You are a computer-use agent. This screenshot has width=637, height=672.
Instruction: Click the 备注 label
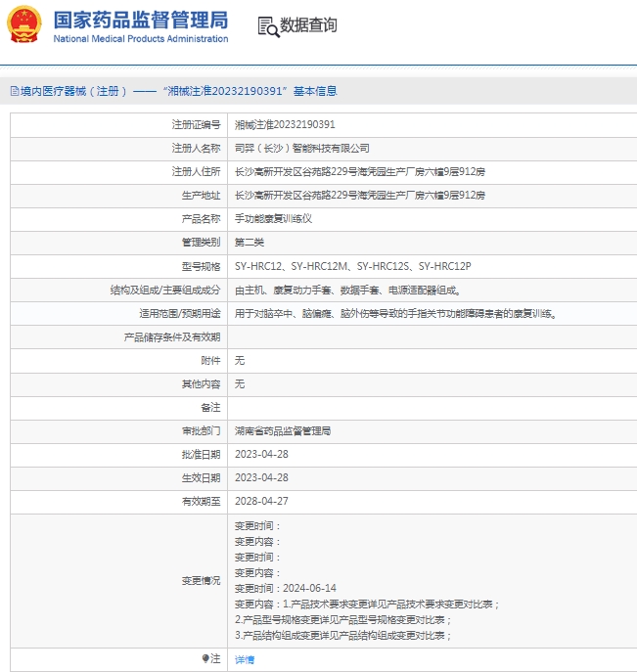[x=210, y=408]
